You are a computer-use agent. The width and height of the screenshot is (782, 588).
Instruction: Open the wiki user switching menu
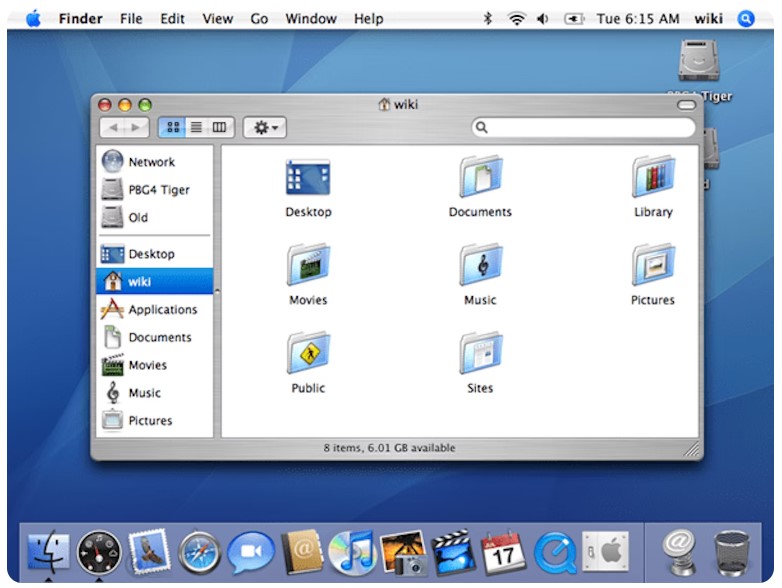click(x=708, y=19)
